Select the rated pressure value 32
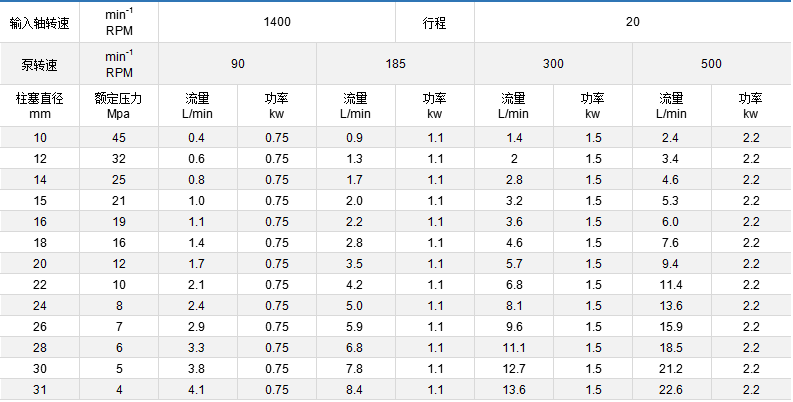793x402 pixels. [119, 159]
